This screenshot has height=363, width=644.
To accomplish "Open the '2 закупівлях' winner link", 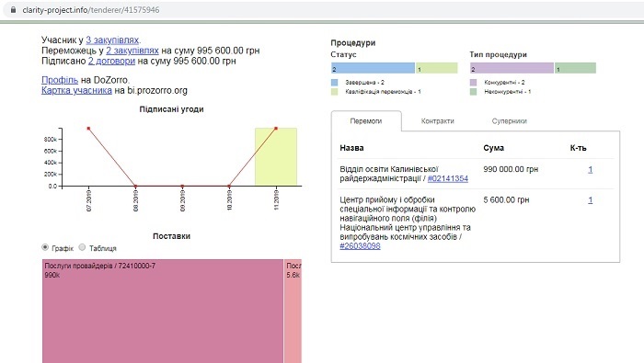I will coord(132,51).
